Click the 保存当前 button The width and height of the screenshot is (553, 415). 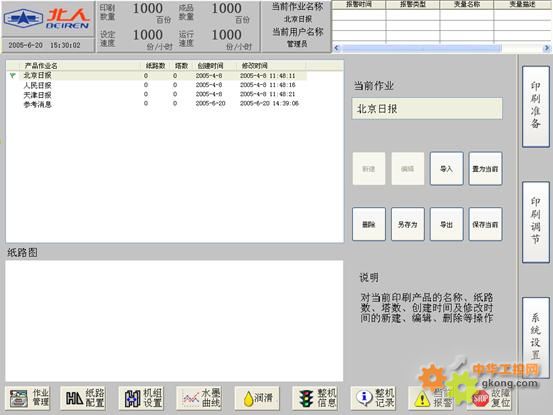(x=485, y=224)
